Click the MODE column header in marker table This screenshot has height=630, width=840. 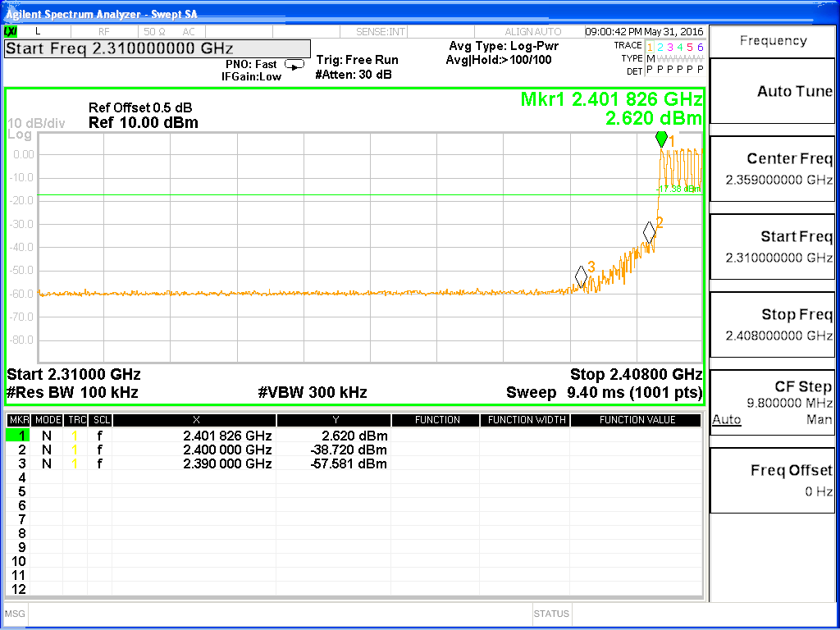(x=48, y=420)
